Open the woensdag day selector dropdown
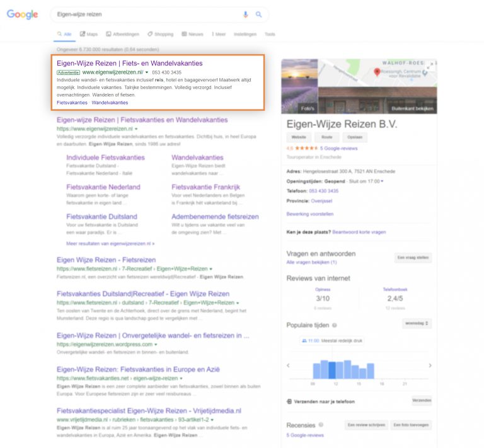The height and width of the screenshot is (448, 484). click(x=417, y=323)
